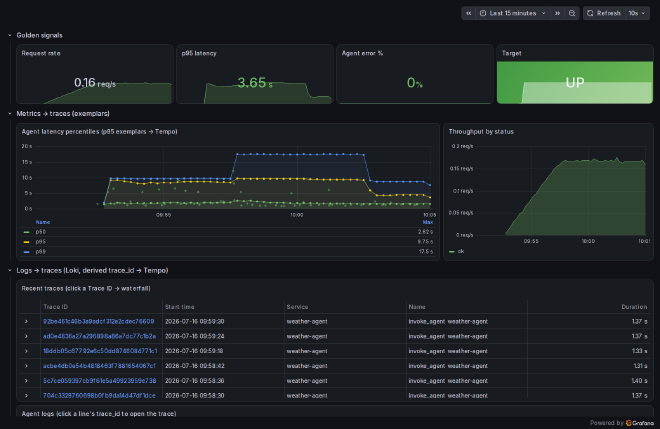Click the Throughput by status panel title
This screenshot has height=429, width=660.
coord(481,132)
